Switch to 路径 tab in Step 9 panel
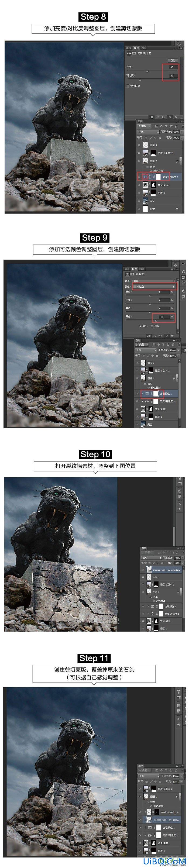 click(x=142, y=269)
